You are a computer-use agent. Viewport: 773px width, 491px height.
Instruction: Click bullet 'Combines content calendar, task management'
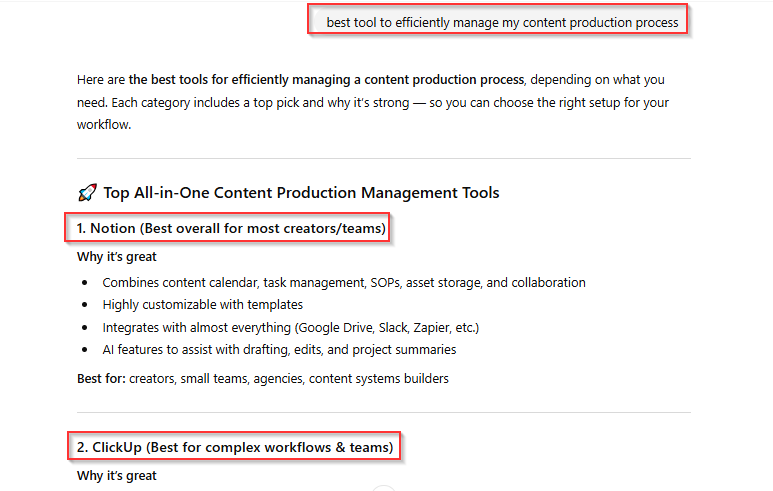(x=344, y=282)
